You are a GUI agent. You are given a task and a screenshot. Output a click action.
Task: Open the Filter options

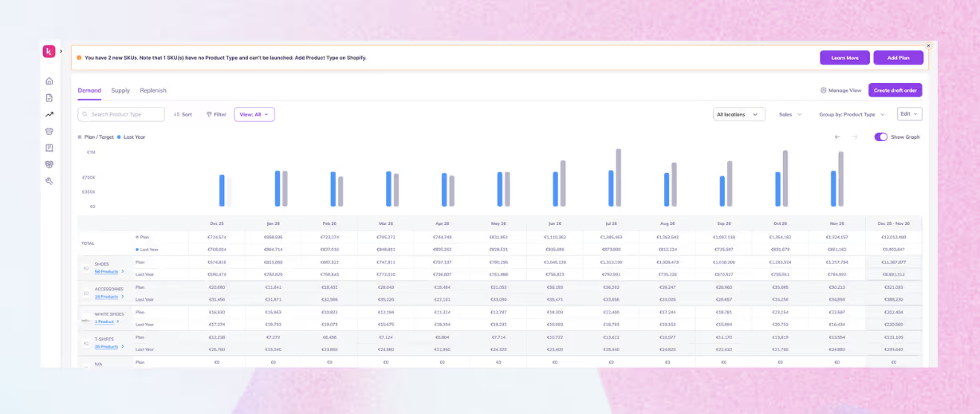(x=216, y=114)
